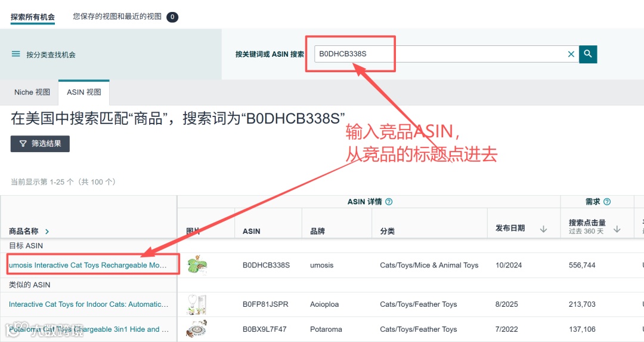This screenshot has height=342, width=644.
Task: Click the ASIN 详情 help icon
Action: pyautogui.click(x=389, y=201)
